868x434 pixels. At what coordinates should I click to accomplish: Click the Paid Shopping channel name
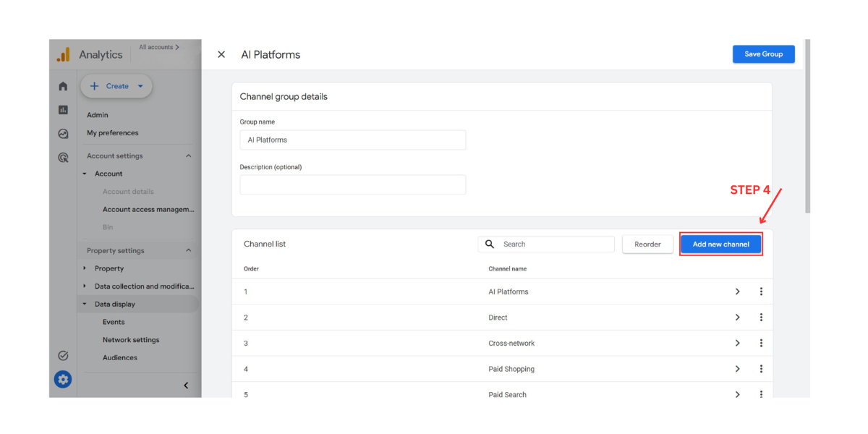tap(511, 369)
